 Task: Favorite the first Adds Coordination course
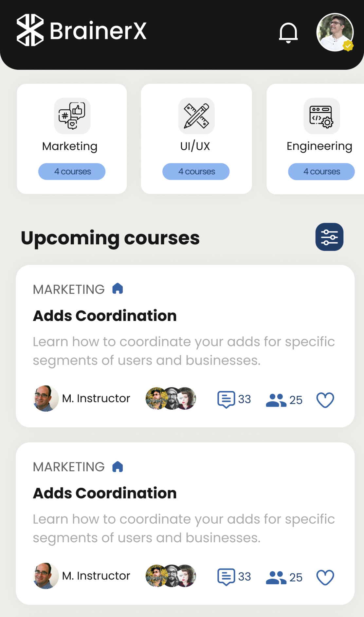pyautogui.click(x=325, y=400)
